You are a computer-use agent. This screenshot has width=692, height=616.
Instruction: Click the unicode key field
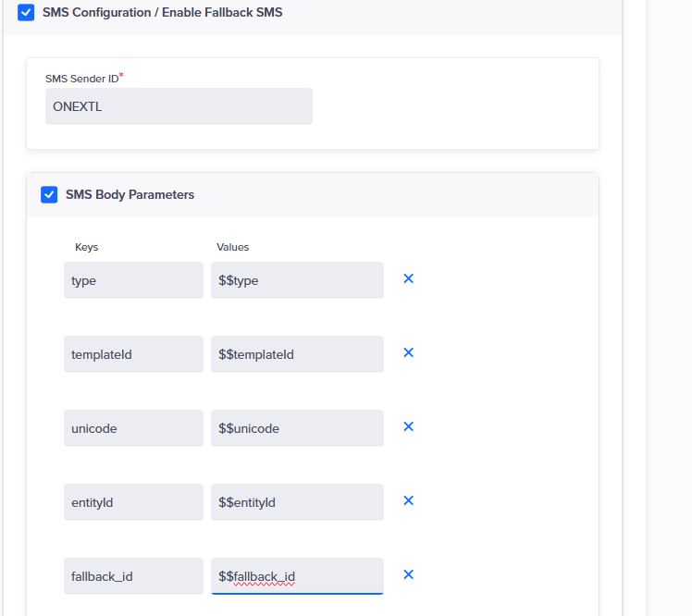(133, 428)
